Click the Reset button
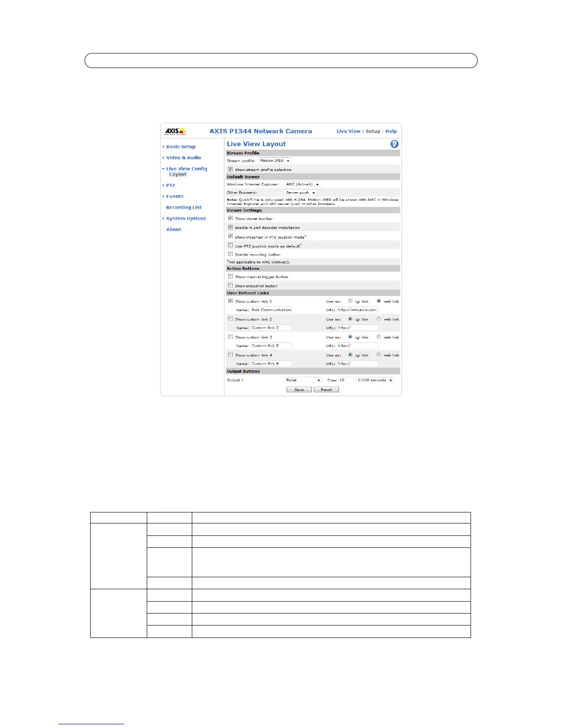Screen dimensions: 563x728 (326, 390)
